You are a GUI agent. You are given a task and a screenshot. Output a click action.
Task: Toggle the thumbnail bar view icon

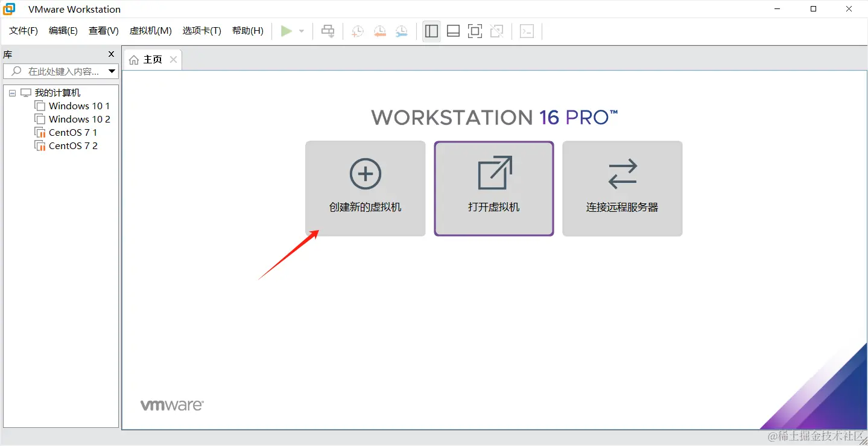click(453, 31)
